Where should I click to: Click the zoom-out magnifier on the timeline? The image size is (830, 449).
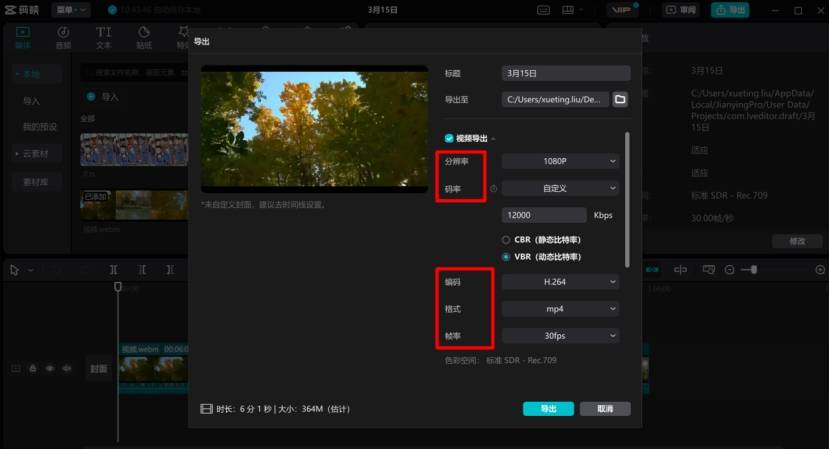click(730, 270)
